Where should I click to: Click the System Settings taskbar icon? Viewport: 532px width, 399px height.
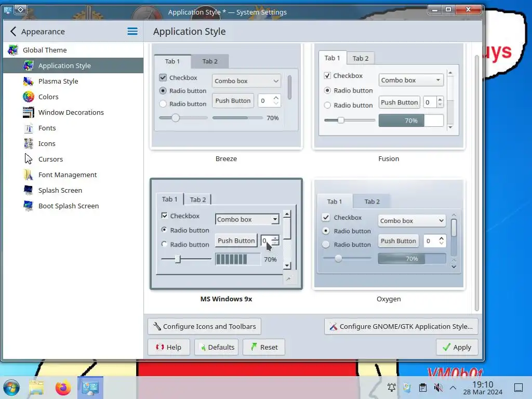(90, 388)
